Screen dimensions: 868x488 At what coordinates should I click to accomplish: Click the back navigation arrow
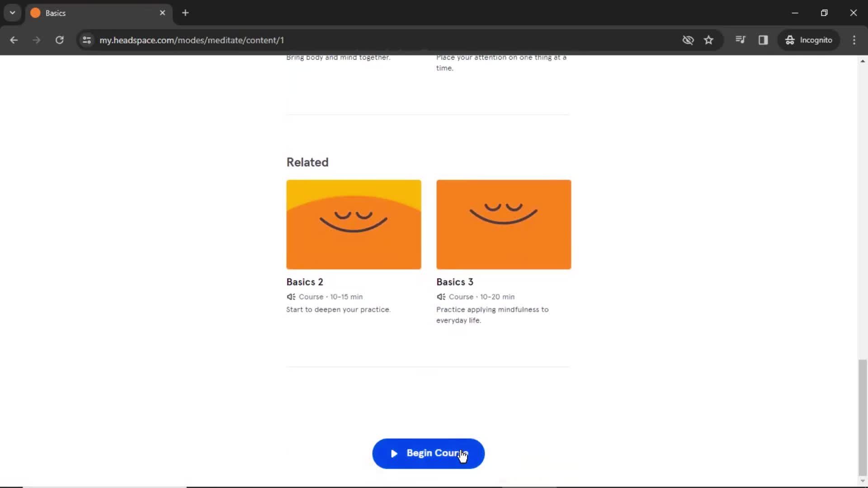(x=14, y=40)
